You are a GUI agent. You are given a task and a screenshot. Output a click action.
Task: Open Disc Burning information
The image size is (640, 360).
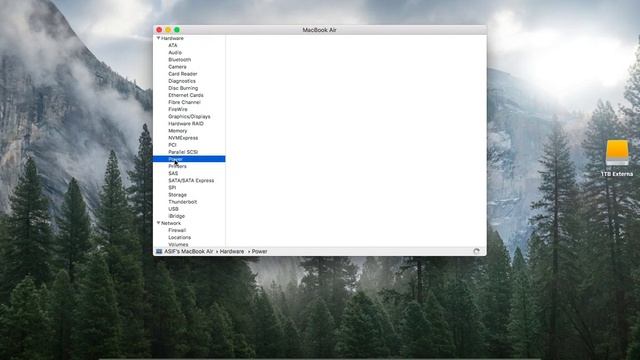[183, 88]
